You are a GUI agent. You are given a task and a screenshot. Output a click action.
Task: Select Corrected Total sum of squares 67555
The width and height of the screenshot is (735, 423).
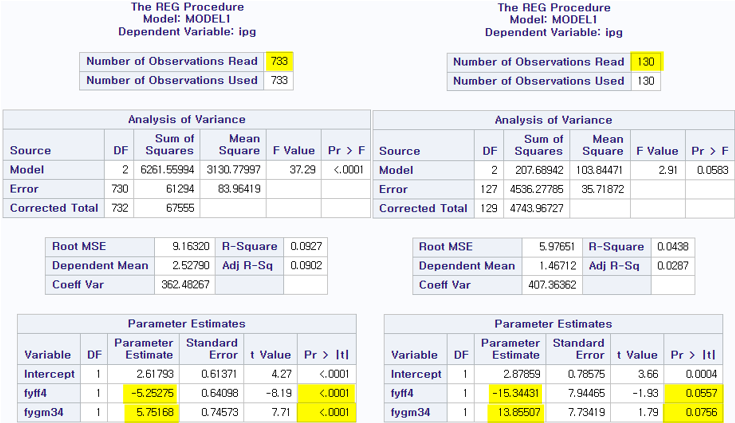180,208
